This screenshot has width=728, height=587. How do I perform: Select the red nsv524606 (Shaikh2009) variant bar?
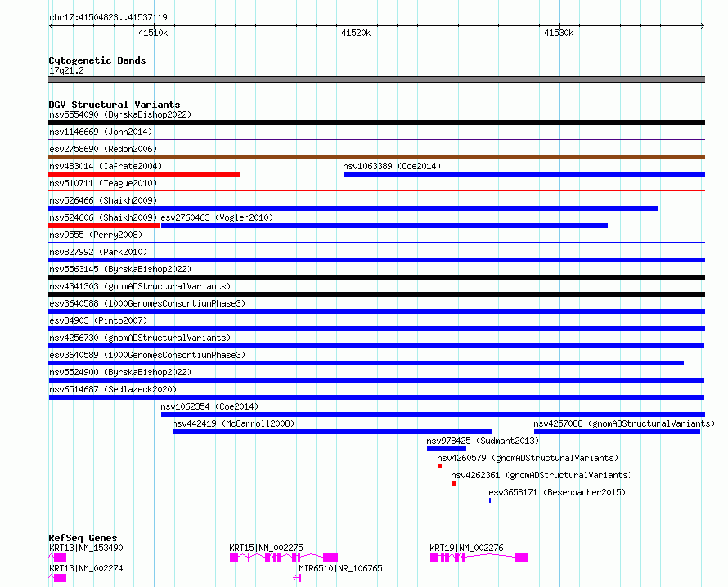(105, 226)
